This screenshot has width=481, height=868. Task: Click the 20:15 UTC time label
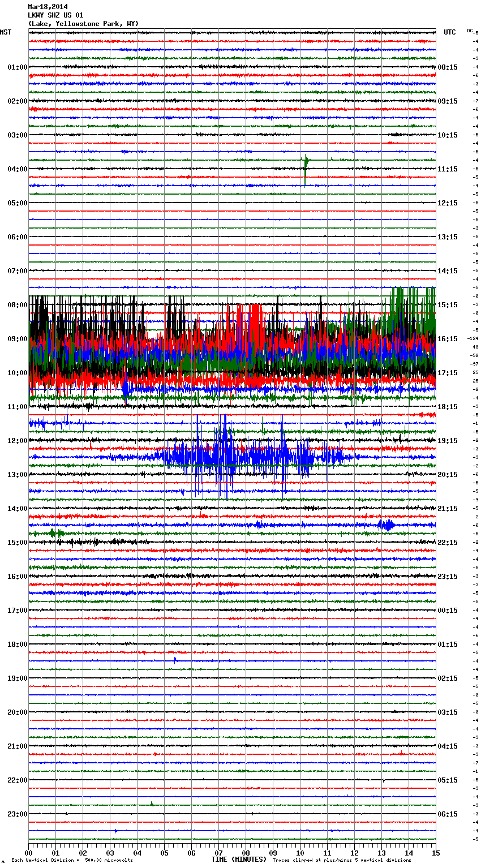pos(448,475)
